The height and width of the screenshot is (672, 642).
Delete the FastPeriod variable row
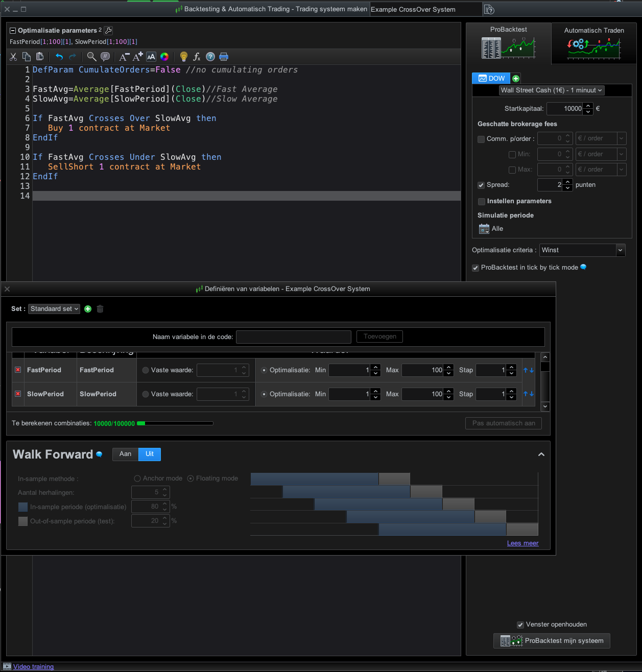pyautogui.click(x=18, y=370)
